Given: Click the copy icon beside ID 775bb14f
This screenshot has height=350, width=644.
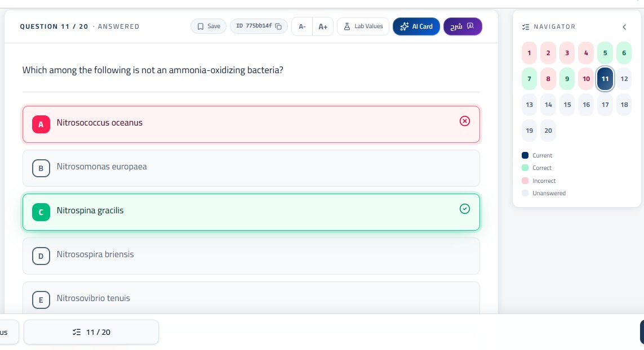Looking at the screenshot, I should pos(278,26).
